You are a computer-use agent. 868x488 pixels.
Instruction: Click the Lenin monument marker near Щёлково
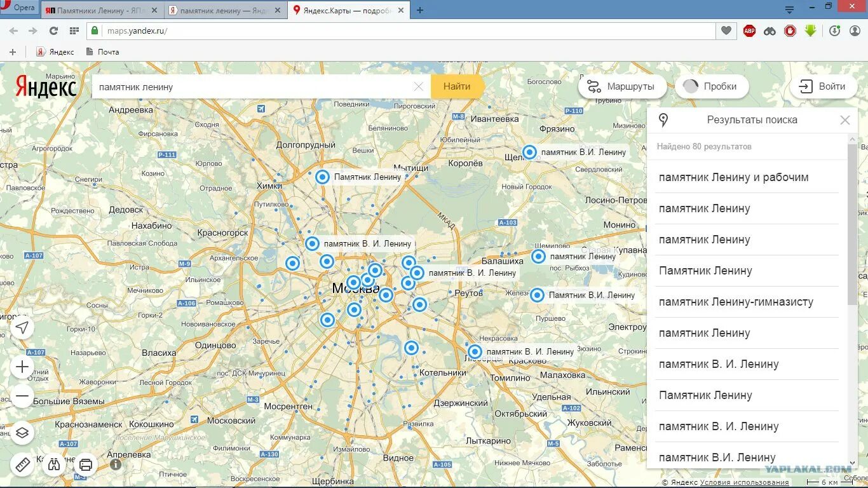click(x=529, y=152)
